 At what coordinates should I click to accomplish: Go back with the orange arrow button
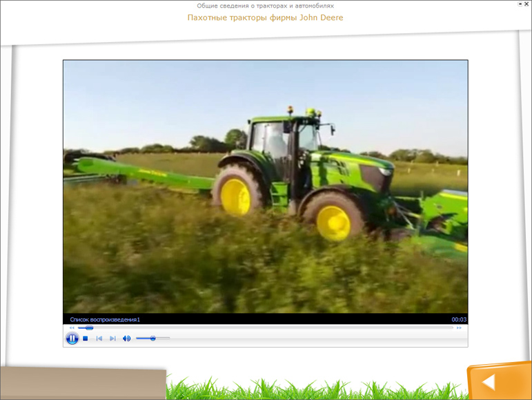pyautogui.click(x=499, y=381)
